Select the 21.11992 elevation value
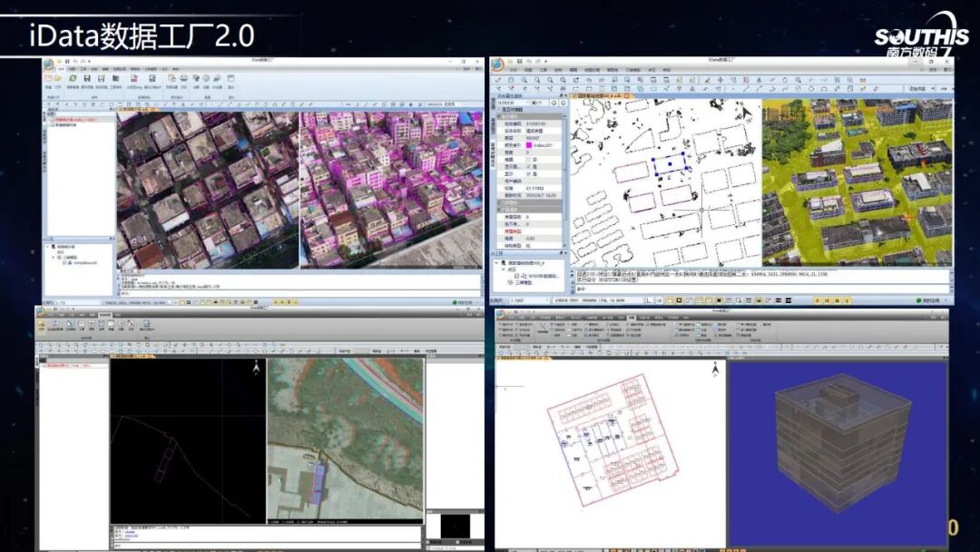 pyautogui.click(x=535, y=188)
